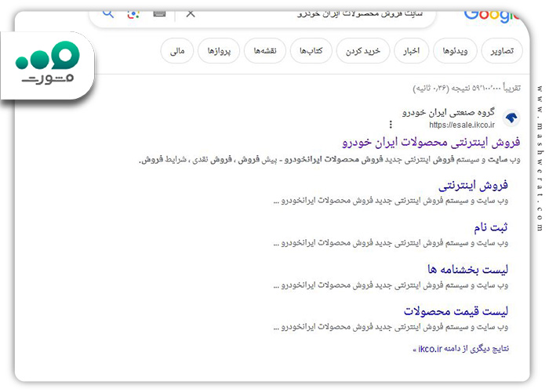The image size is (549, 392).
Task: Clear search text with the X icon
Action: [x=191, y=14]
